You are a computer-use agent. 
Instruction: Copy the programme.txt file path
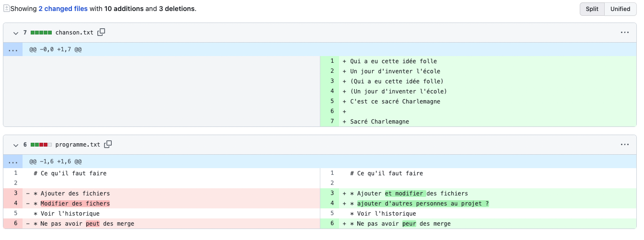click(x=108, y=144)
